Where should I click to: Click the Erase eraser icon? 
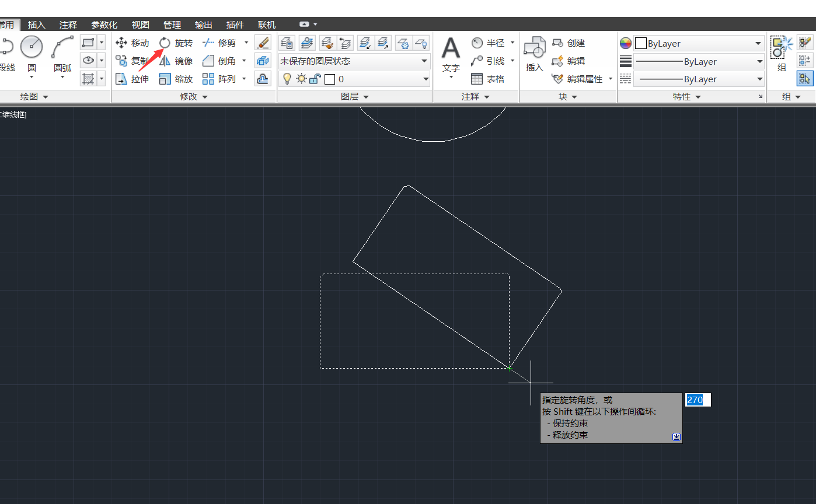(x=263, y=43)
